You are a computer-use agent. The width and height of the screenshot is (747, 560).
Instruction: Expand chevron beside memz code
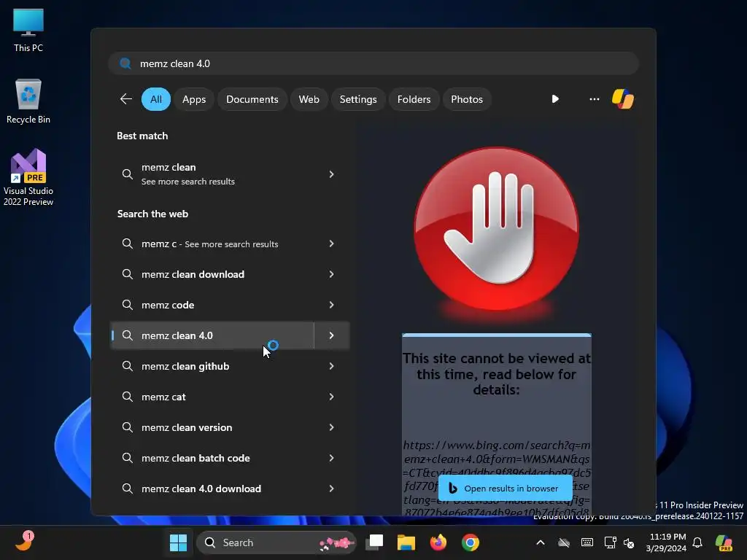(x=332, y=305)
